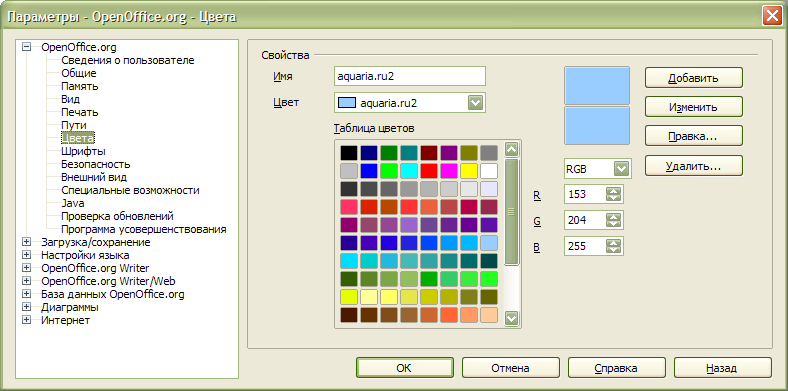Confirm with the OK button

(x=405, y=368)
